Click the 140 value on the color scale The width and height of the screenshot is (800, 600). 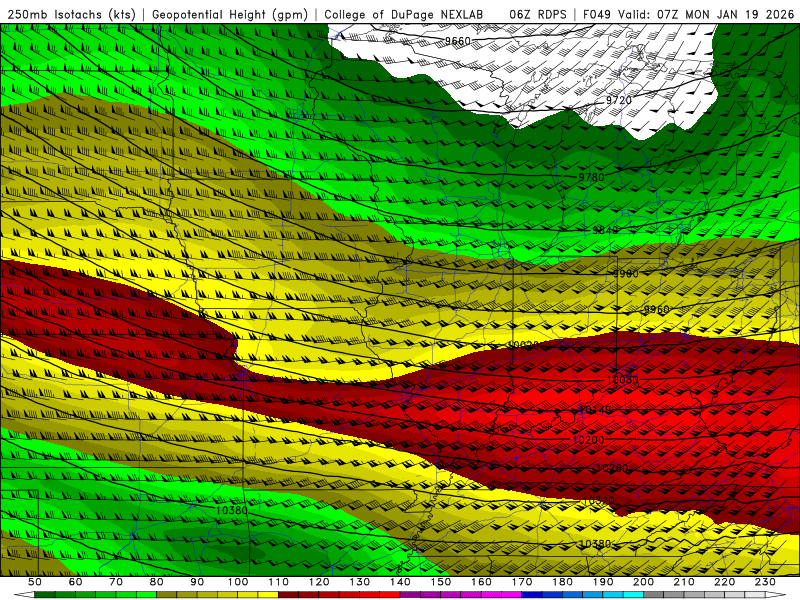coord(400,582)
